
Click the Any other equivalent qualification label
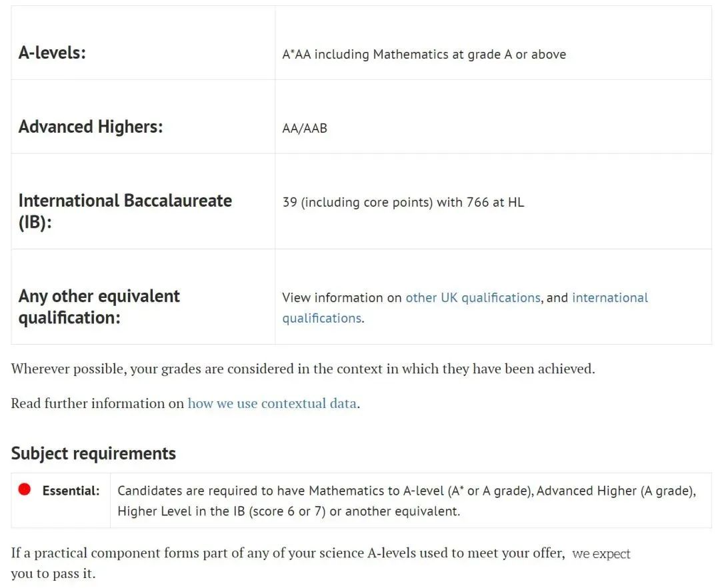coord(99,307)
